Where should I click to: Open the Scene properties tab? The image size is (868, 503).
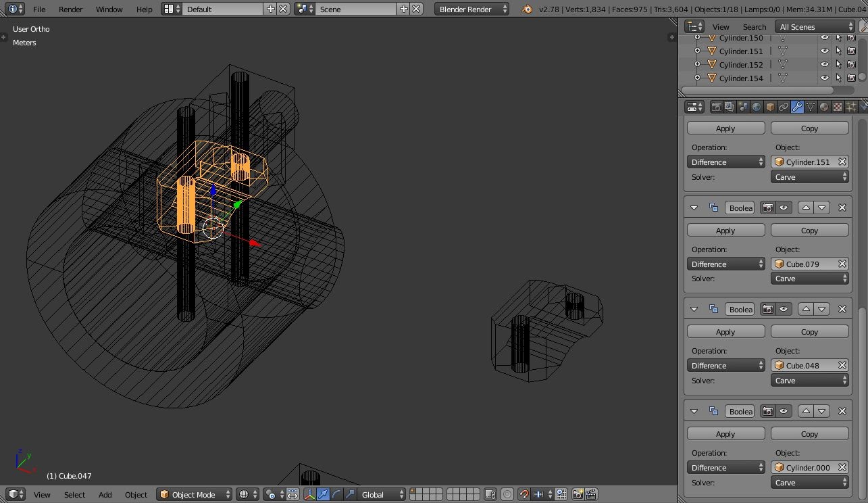743,107
